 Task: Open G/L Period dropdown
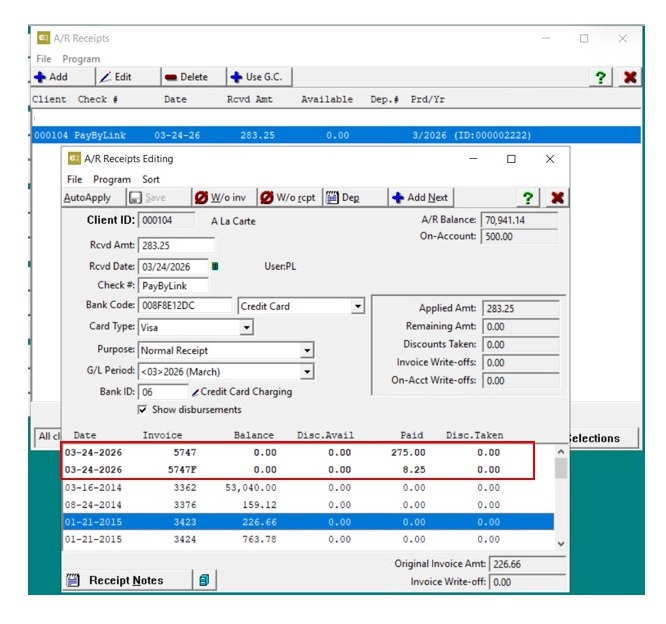coord(307,372)
